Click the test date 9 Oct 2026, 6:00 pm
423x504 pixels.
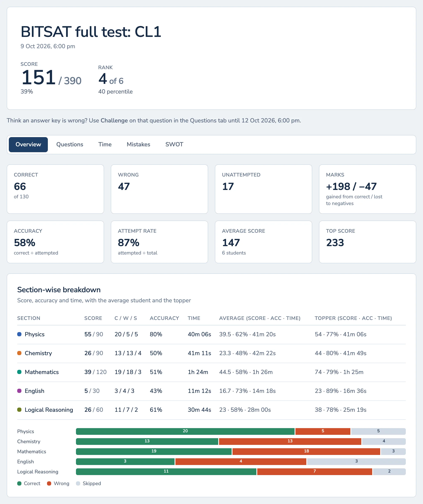coord(48,46)
